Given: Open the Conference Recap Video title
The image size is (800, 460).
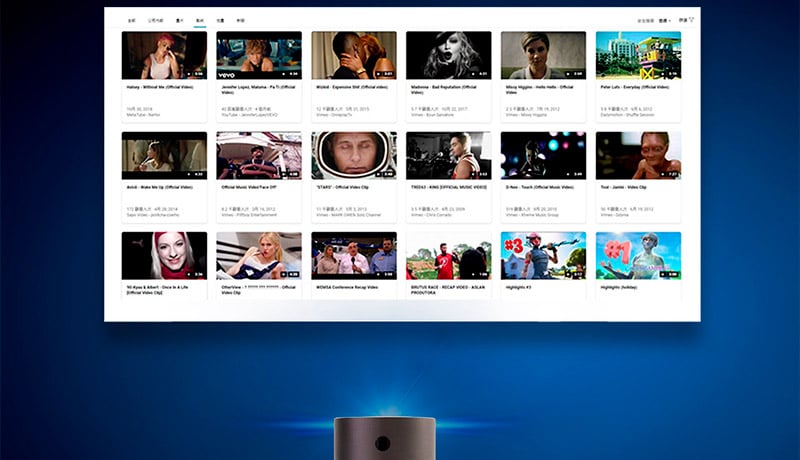Looking at the screenshot, I should [x=347, y=288].
